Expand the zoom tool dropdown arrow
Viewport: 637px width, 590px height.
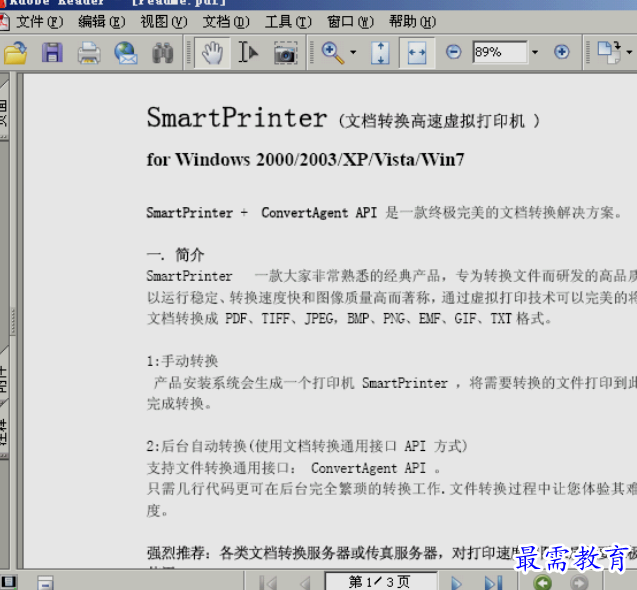click(353, 52)
